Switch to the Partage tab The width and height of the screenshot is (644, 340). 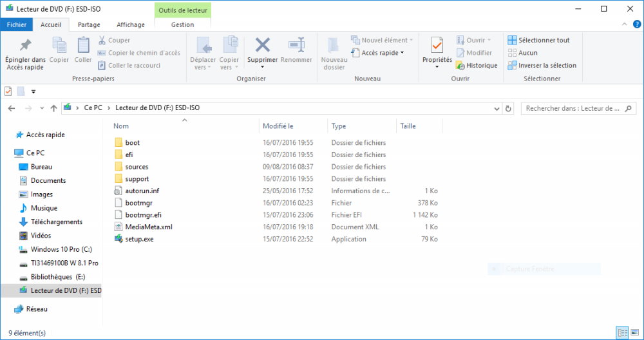(89, 24)
